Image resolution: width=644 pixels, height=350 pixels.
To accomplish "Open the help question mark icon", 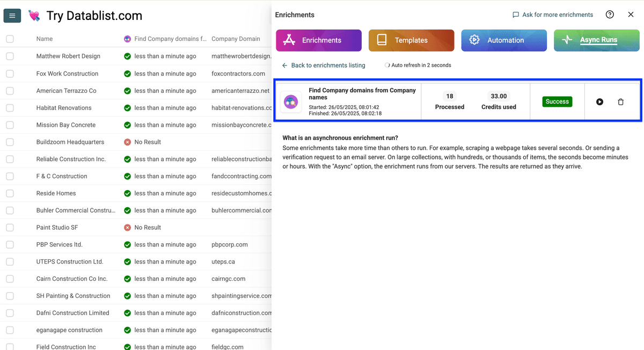I will point(610,14).
